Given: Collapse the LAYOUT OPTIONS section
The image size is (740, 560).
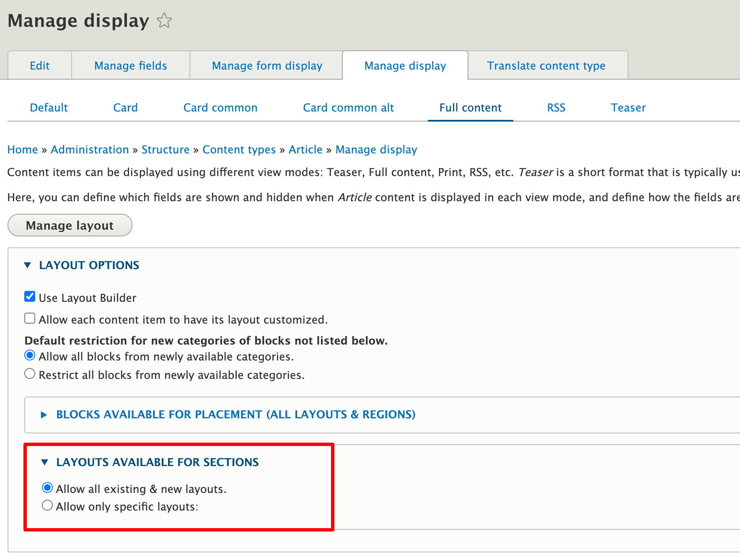Looking at the screenshot, I should point(89,265).
